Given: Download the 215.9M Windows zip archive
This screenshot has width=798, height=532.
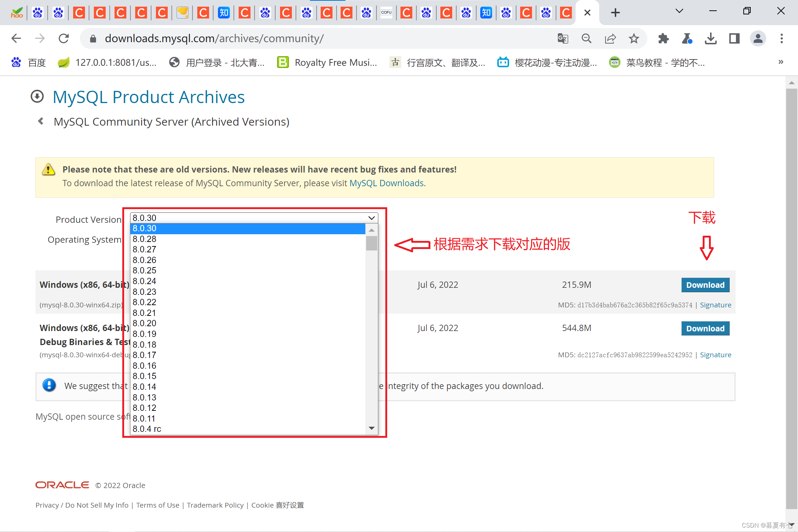Looking at the screenshot, I should (x=705, y=285).
